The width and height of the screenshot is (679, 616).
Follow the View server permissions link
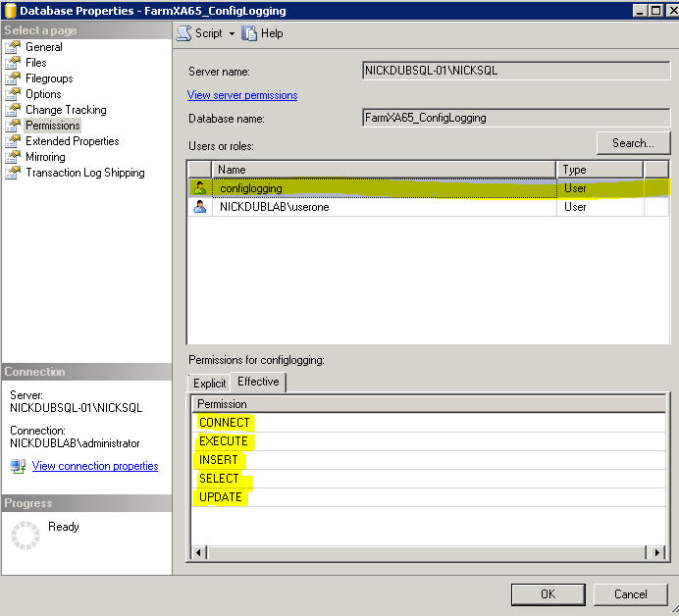(242, 95)
